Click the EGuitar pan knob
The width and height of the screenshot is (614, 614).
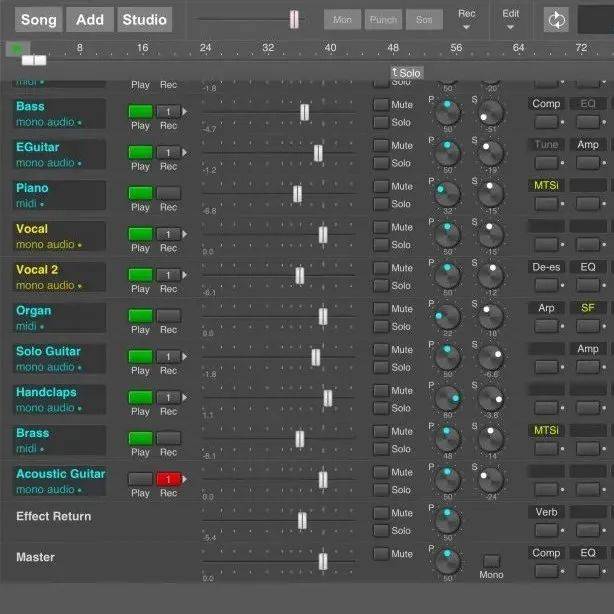pyautogui.click(x=447, y=153)
